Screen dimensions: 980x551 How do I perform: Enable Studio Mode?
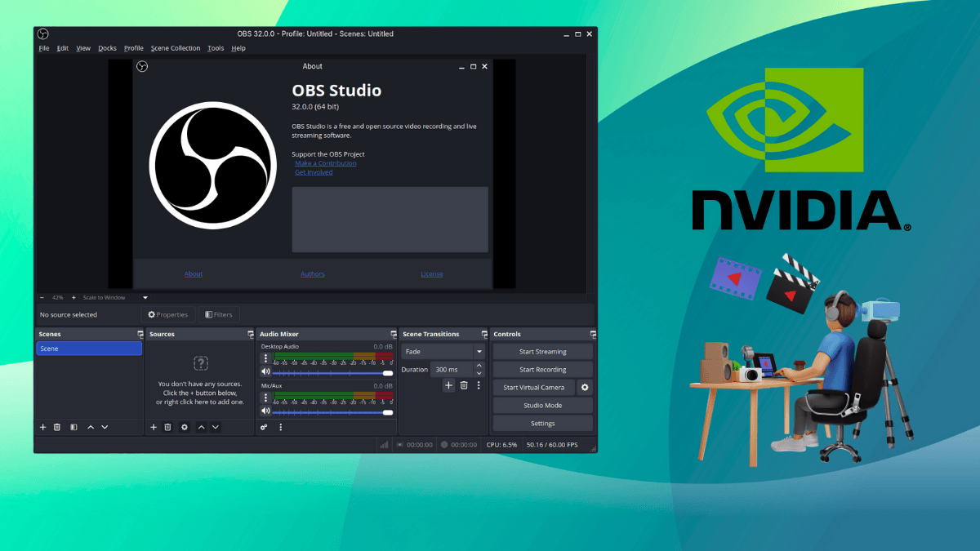pos(542,405)
